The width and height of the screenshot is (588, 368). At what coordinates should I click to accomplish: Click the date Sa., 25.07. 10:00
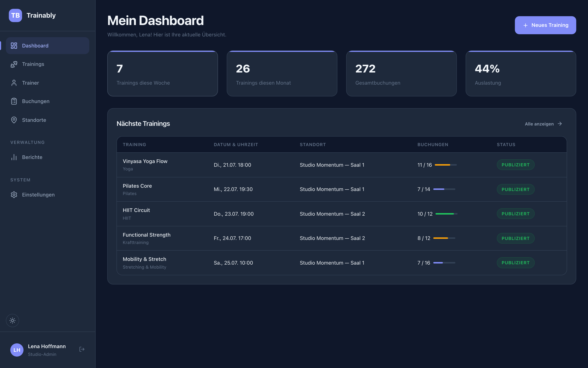coord(233,263)
